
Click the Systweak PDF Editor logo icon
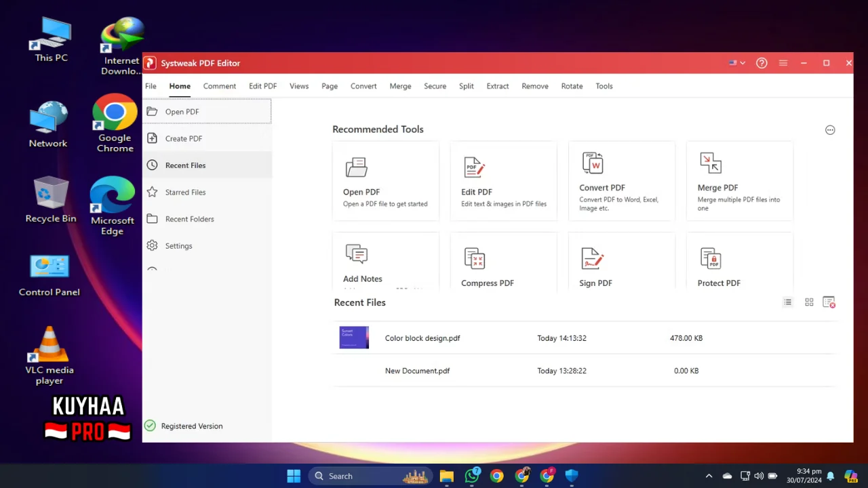coord(150,63)
